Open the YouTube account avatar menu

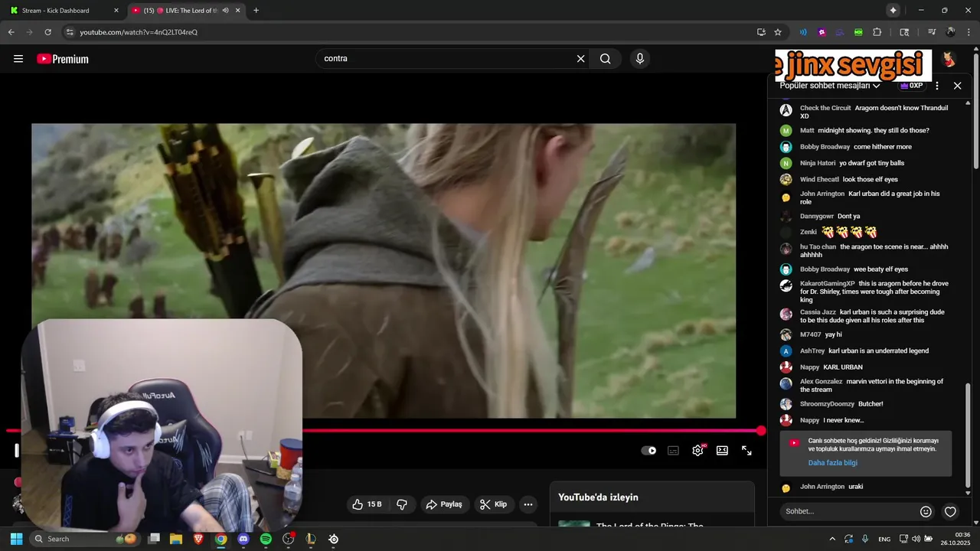point(949,59)
